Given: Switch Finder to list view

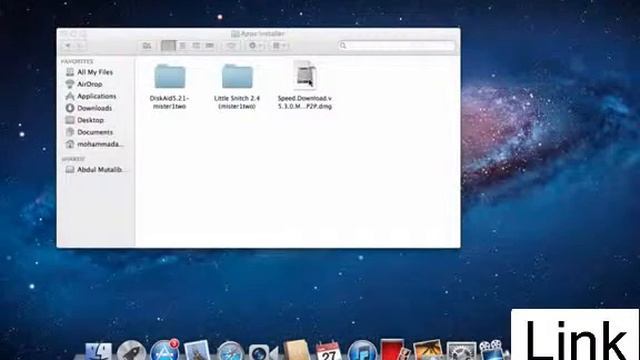Looking at the screenshot, I should point(182,46).
